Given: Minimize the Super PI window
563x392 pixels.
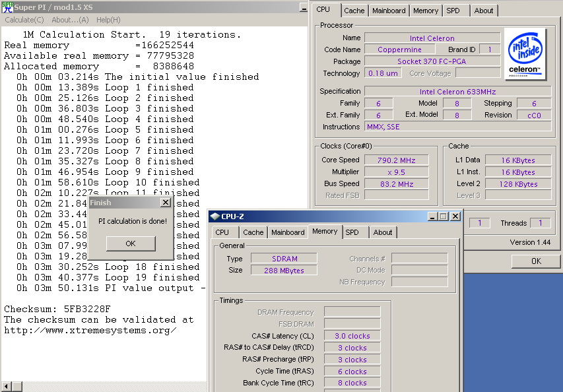Looking at the screenshot, I should 304,7.
